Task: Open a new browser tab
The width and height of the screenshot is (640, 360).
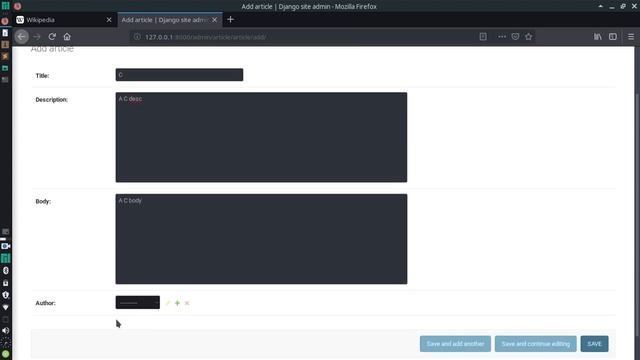Action: [230, 20]
